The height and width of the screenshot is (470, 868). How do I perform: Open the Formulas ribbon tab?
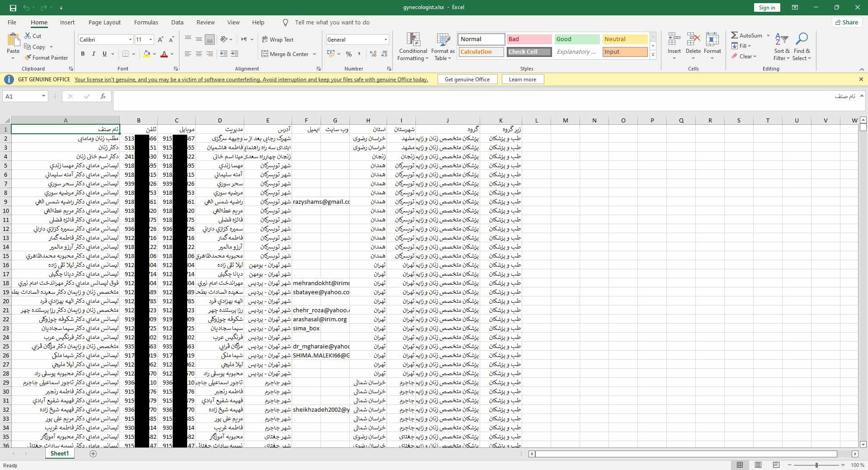146,23
